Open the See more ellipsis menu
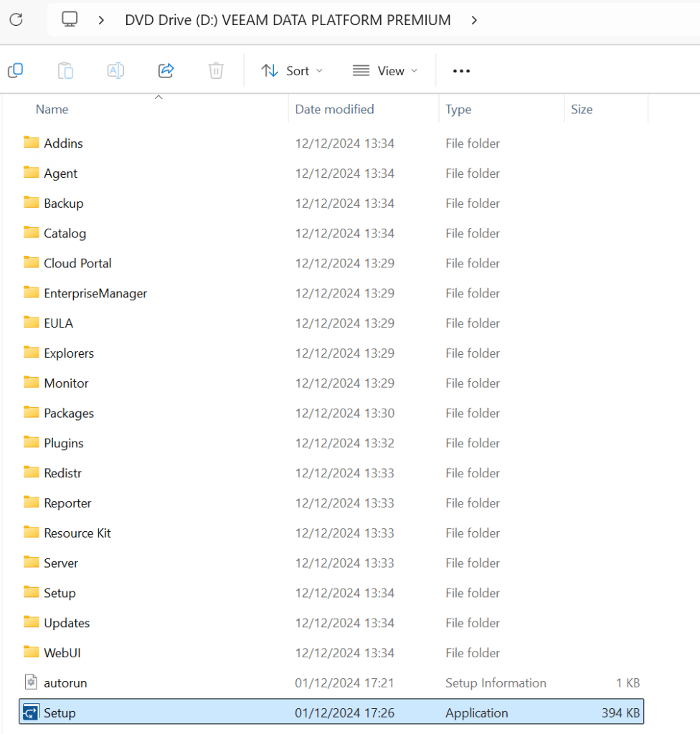This screenshot has height=734, width=700. (461, 71)
